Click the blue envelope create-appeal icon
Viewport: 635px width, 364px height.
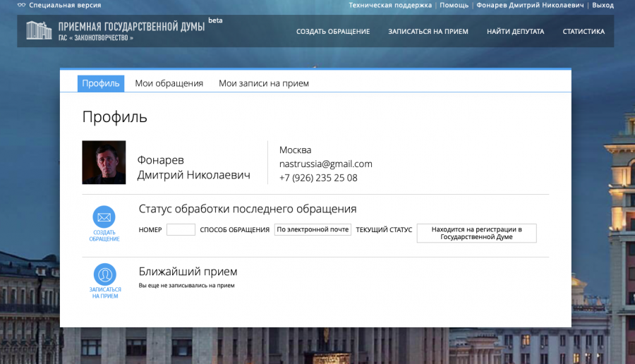click(104, 217)
